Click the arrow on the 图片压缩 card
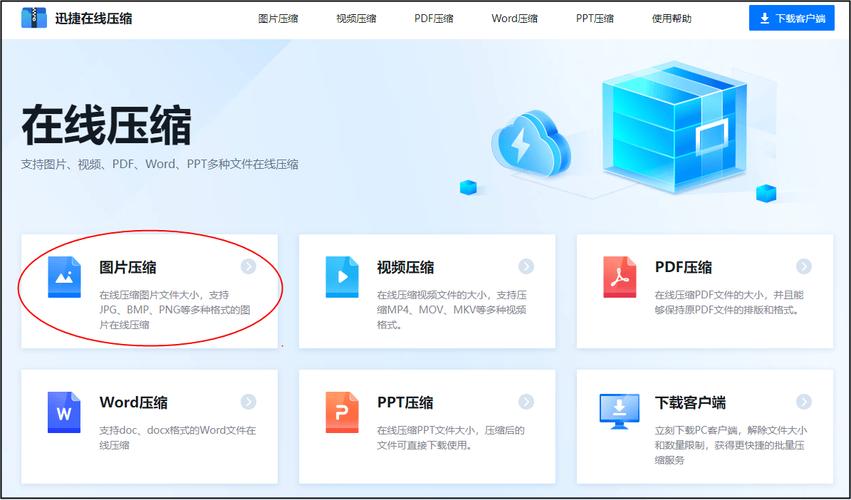The height and width of the screenshot is (500, 851). 248,266
